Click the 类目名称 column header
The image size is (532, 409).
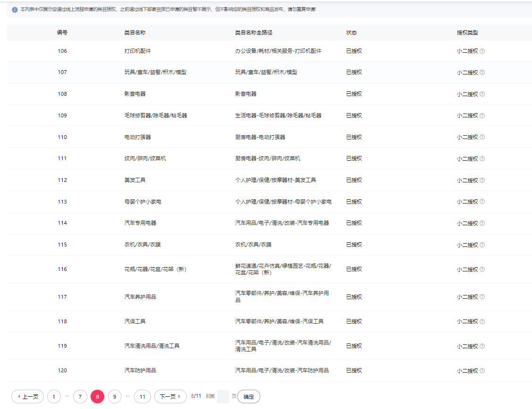(135, 33)
